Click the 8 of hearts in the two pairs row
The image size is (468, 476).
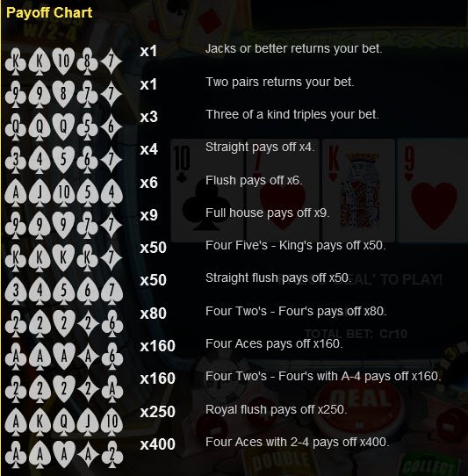(x=63, y=95)
